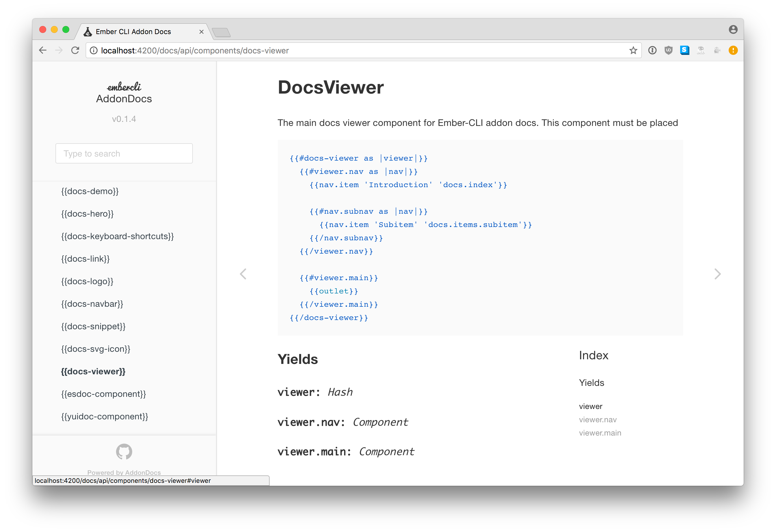
Task: Click the blue S extension icon
Action: [x=684, y=50]
